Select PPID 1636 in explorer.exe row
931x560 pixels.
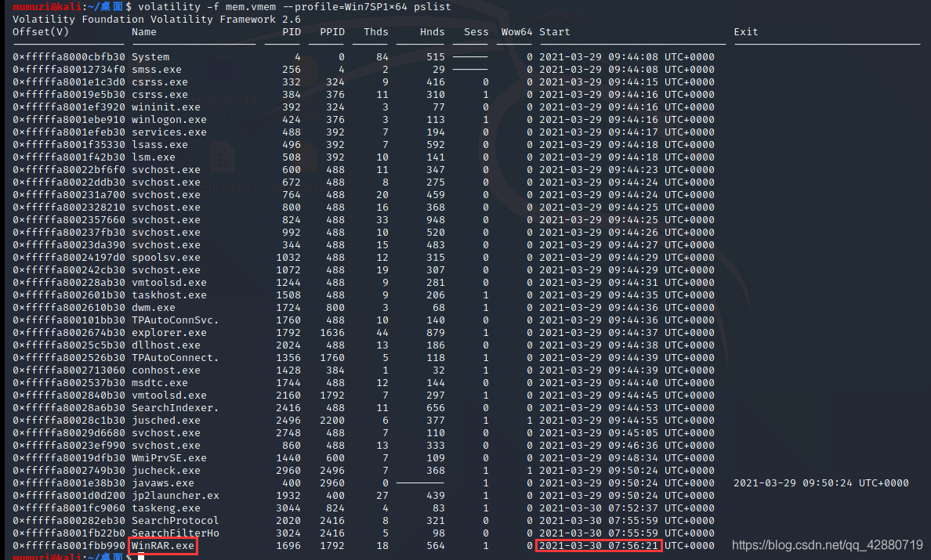point(332,332)
